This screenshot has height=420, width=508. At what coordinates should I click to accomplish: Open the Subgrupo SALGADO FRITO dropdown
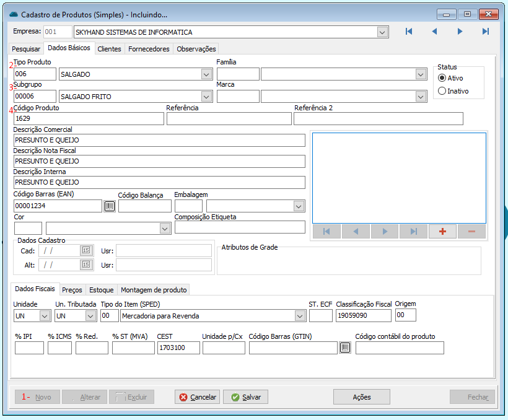click(206, 97)
